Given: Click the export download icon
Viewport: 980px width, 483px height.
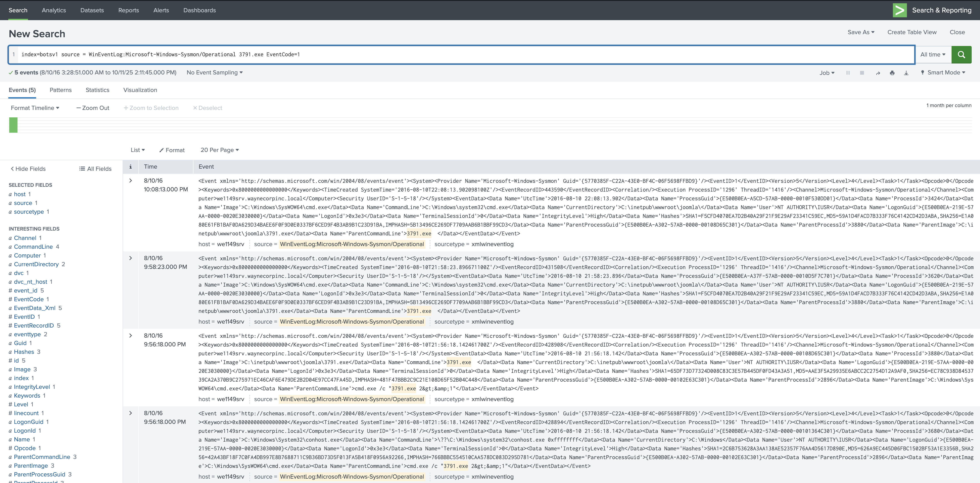Looking at the screenshot, I should coord(906,73).
